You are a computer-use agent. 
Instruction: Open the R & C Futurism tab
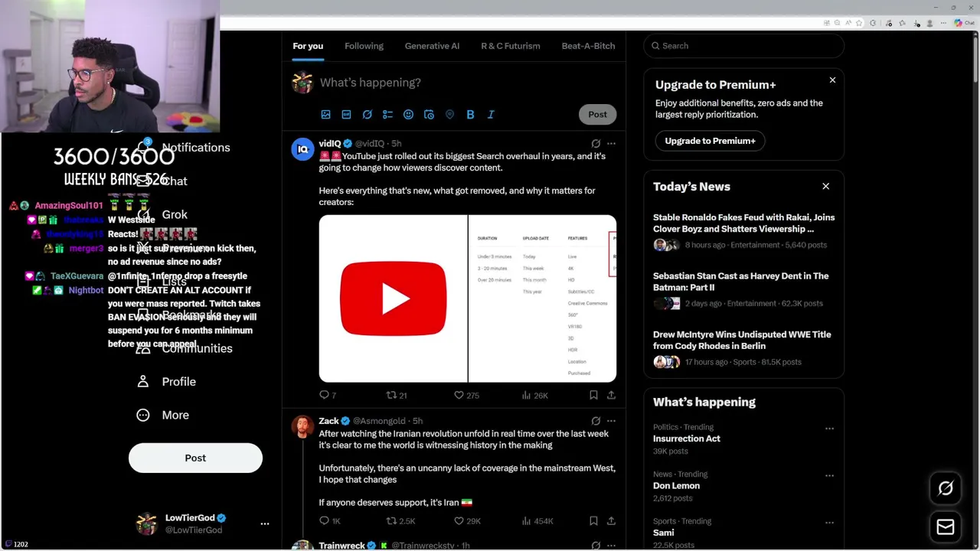coord(511,46)
